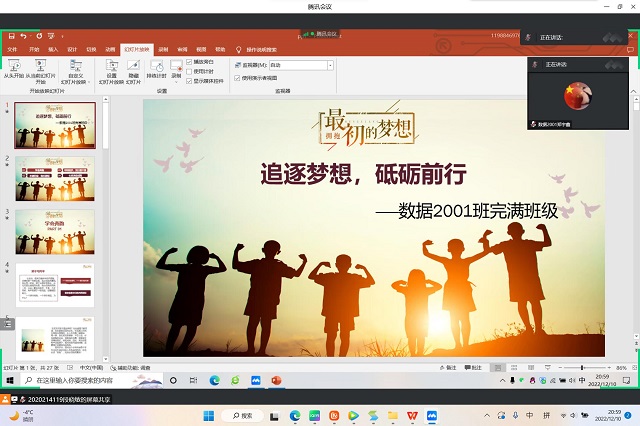Expand local system tray hidden icons chevron
The width and height of the screenshot is (640, 426).
(x=487, y=416)
